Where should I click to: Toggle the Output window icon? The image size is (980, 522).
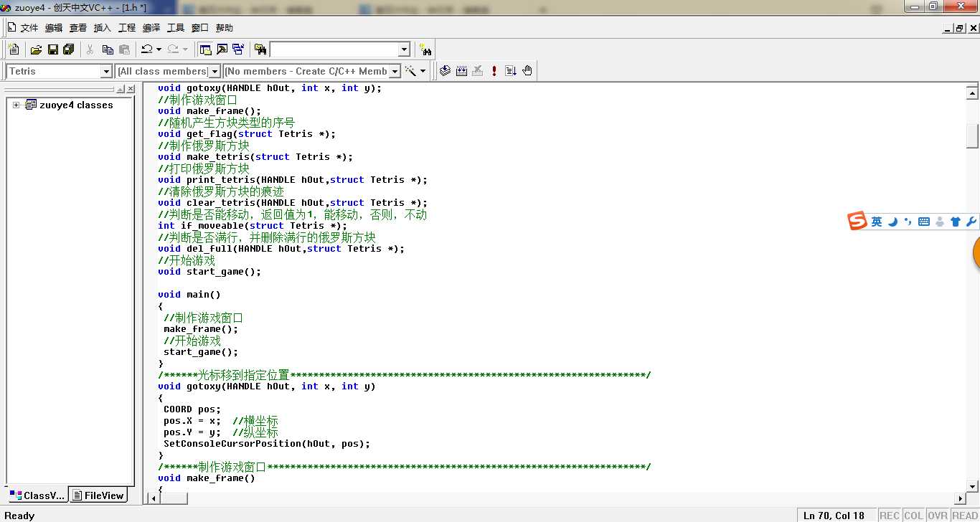click(222, 49)
